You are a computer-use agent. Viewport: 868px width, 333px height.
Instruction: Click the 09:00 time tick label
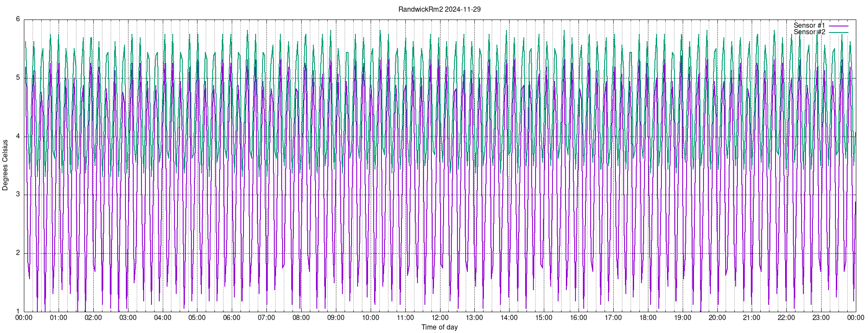[x=336, y=317]
